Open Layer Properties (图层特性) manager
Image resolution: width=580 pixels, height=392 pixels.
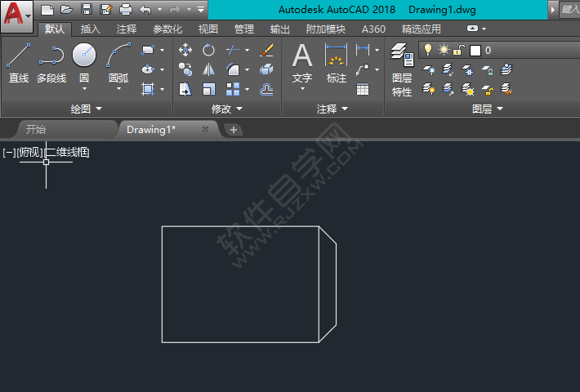[x=402, y=70]
